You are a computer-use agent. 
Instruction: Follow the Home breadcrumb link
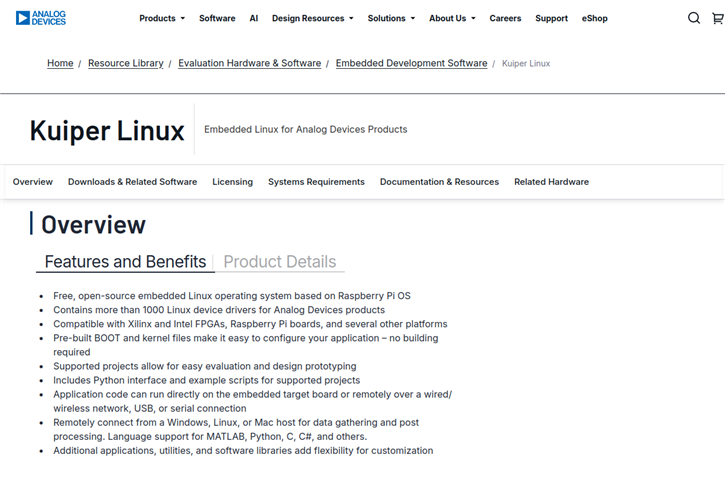[60, 63]
